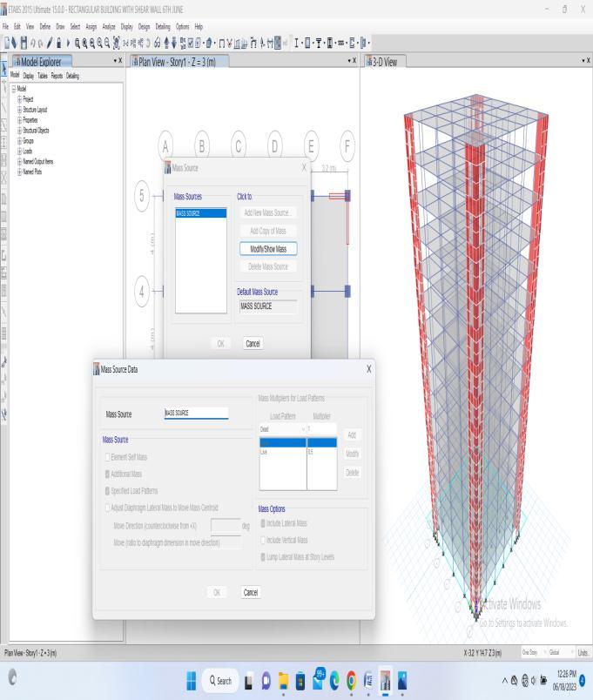Viewport: 593px width, 700px height.
Task: Expand the Properties tree node
Action: 20,120
